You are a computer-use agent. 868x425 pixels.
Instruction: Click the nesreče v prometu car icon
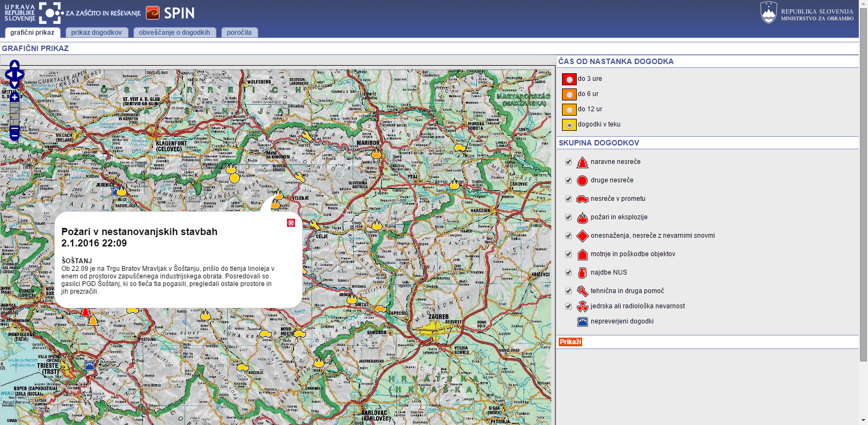click(582, 199)
